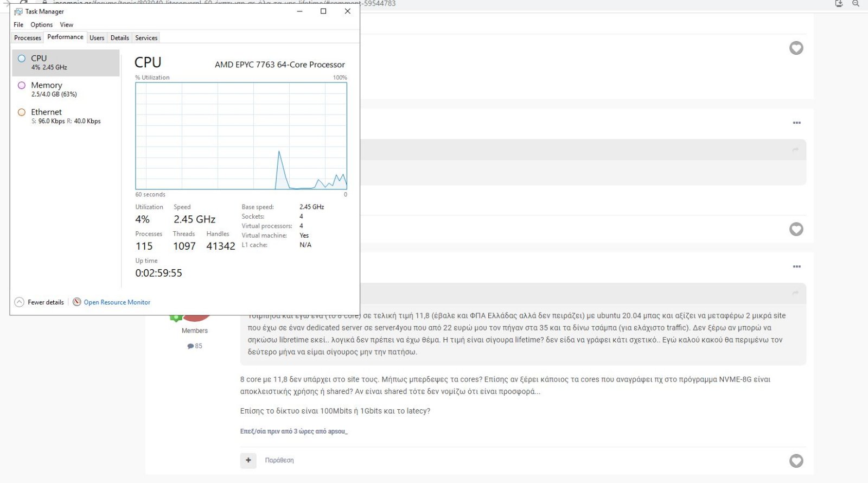Click the Virtual machine Yes value
The image size is (868, 483).
[304, 236]
